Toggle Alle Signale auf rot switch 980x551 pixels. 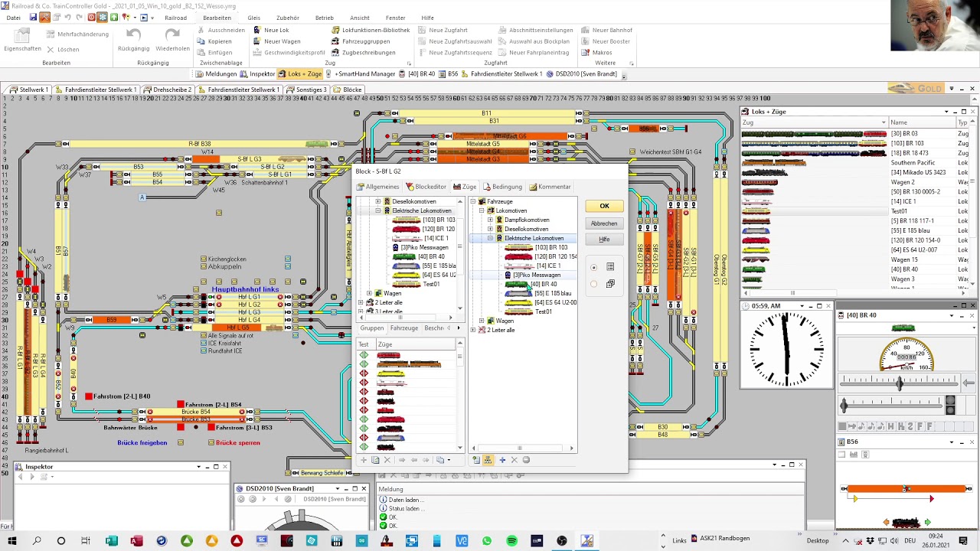204,336
